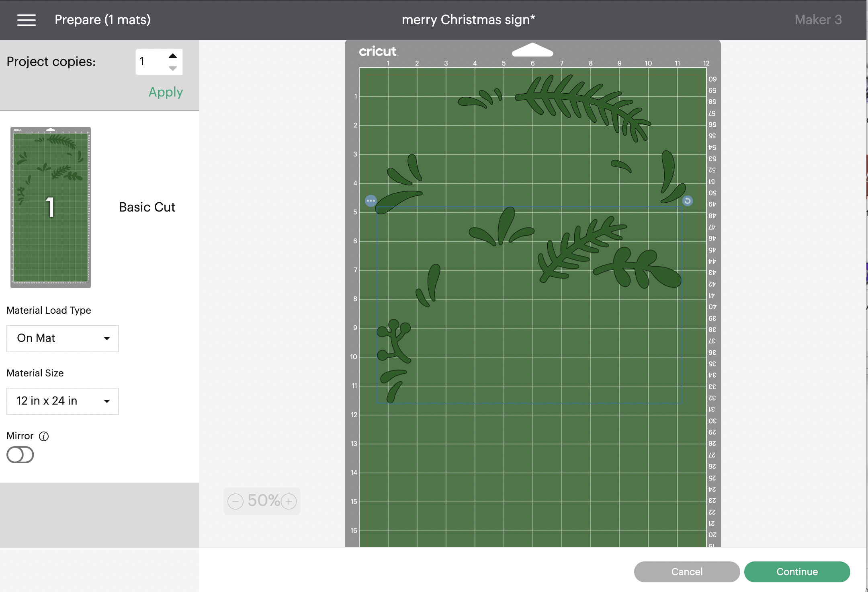Expand the Material Load Type dropdown
Viewport: 868px width, 592px height.
(62, 337)
